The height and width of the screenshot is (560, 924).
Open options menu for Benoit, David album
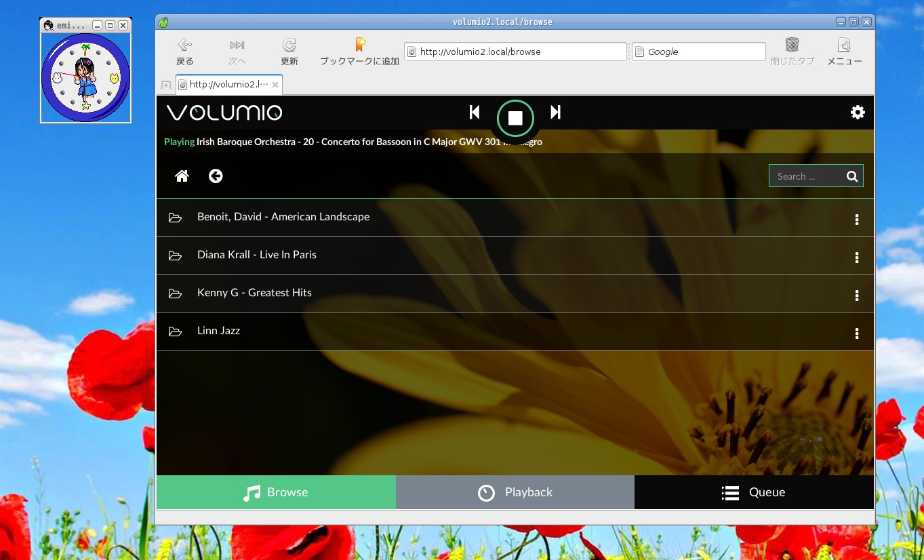(857, 220)
